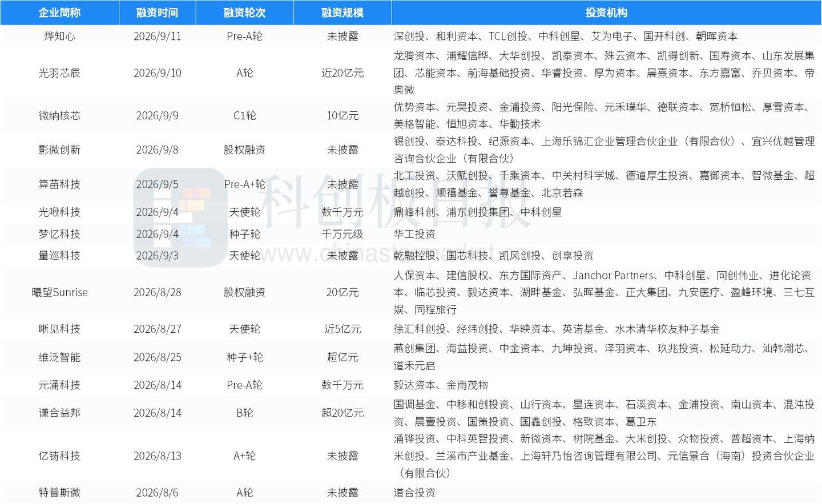Select the 投资机构 column header

[x=606, y=13]
